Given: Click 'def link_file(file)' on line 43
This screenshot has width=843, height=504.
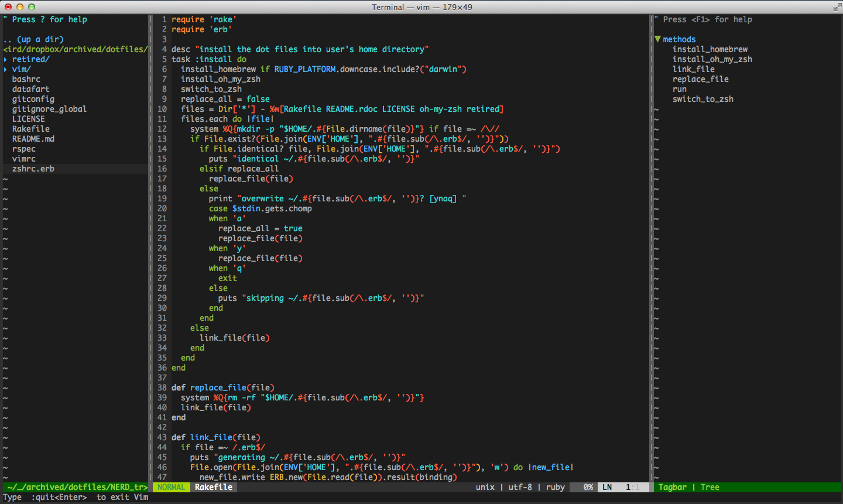Looking at the screenshot, I should 216,437.
